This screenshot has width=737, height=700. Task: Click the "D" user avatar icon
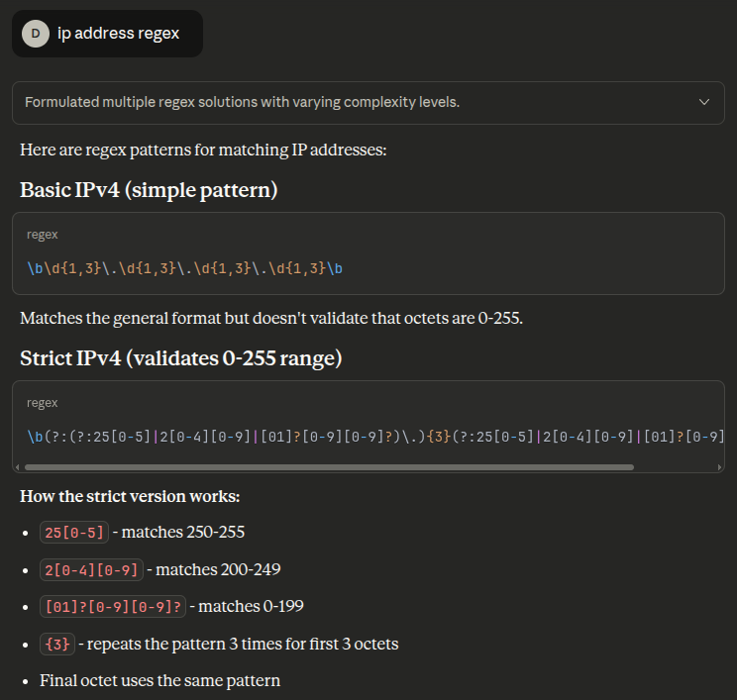36,34
